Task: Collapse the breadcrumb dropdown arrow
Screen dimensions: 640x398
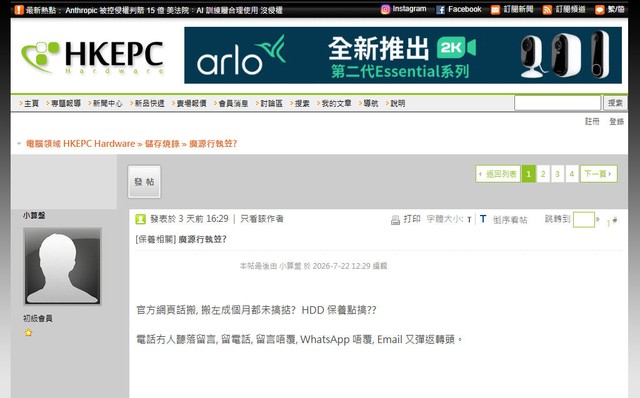Action: tap(19, 144)
